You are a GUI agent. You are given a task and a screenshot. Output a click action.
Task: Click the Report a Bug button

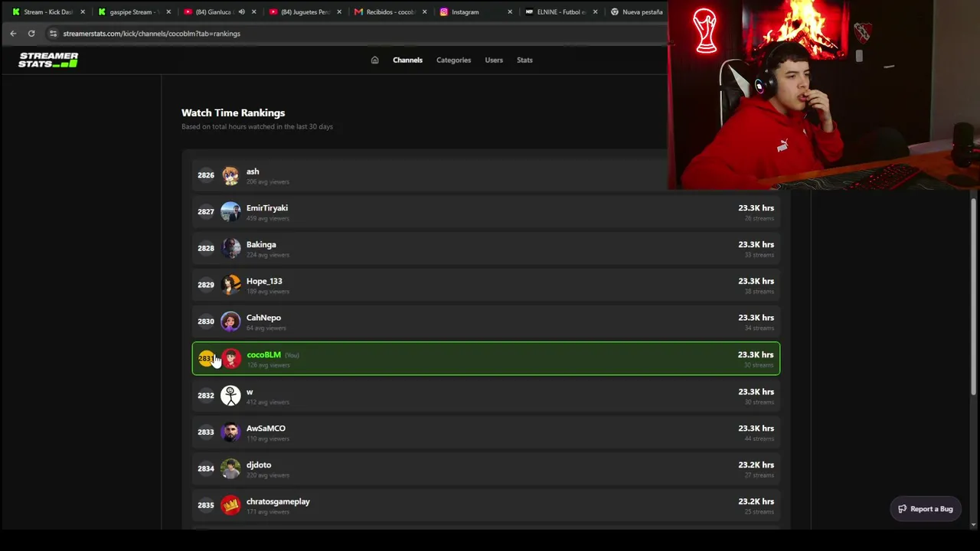[926, 509]
